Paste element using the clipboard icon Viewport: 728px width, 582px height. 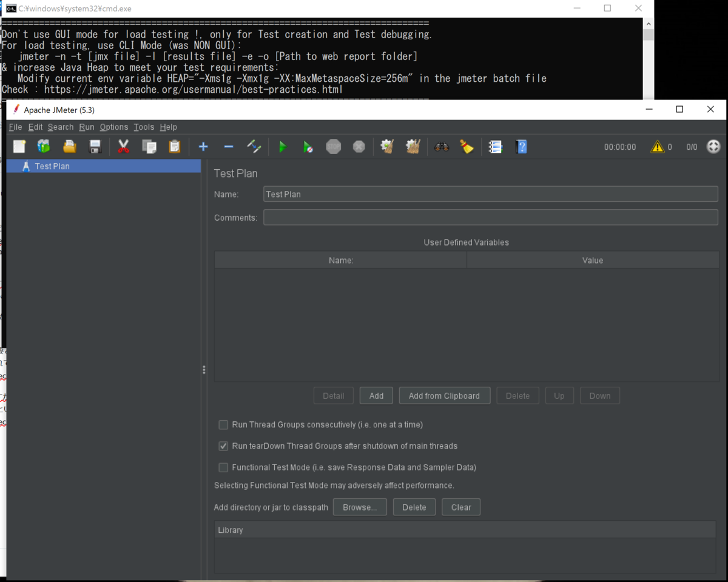[x=175, y=147]
